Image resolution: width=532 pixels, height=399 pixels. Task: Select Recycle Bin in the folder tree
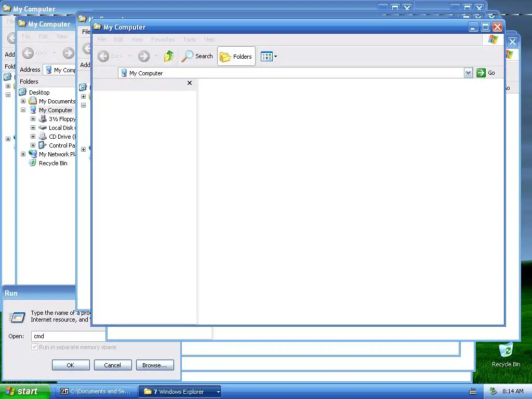(x=53, y=163)
